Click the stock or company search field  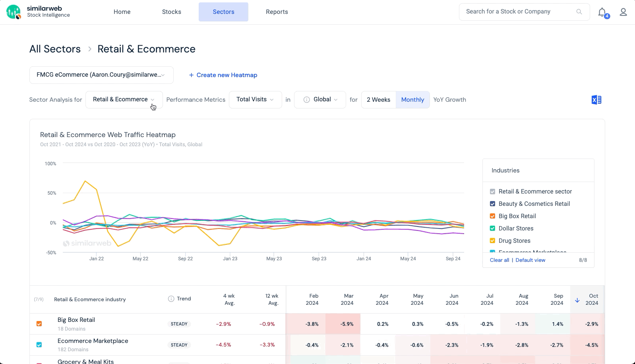(x=524, y=12)
